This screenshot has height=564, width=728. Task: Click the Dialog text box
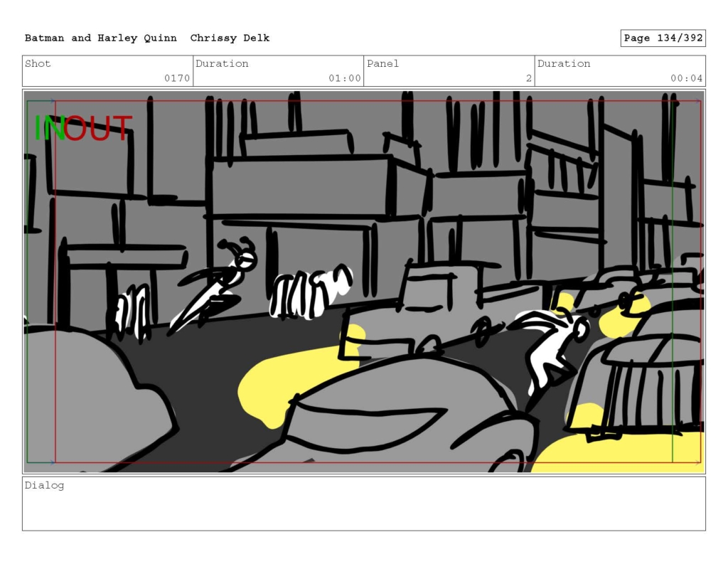[364, 504]
